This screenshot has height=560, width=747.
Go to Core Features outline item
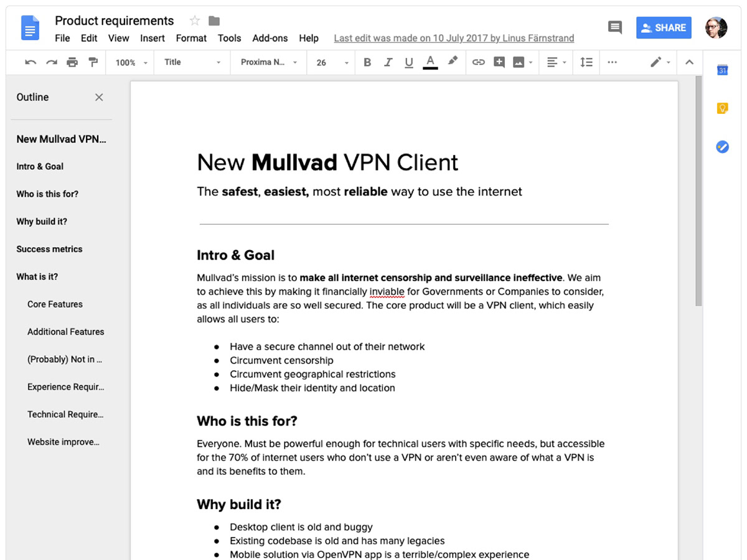click(x=55, y=304)
